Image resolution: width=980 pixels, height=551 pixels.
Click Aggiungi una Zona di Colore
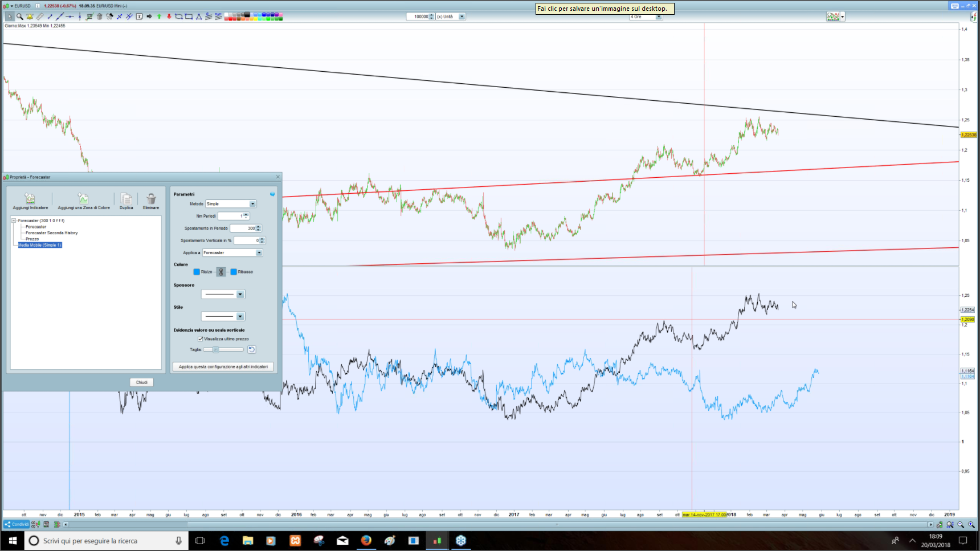pos(84,201)
